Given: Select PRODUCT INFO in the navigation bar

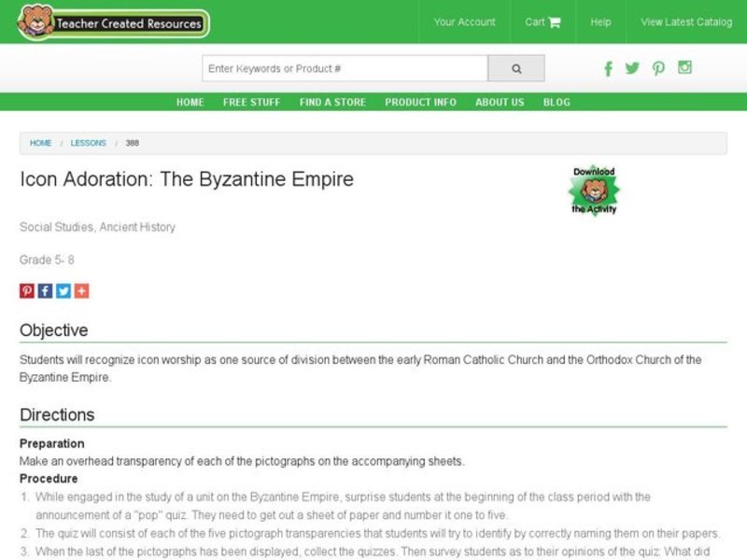Looking at the screenshot, I should (419, 102).
